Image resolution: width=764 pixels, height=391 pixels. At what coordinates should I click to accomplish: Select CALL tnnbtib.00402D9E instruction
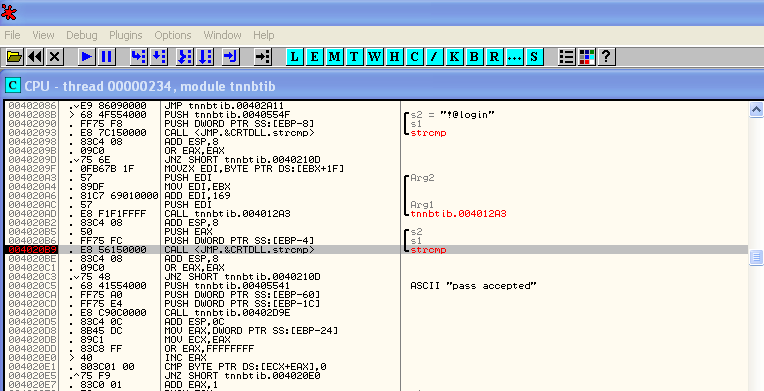(227, 313)
